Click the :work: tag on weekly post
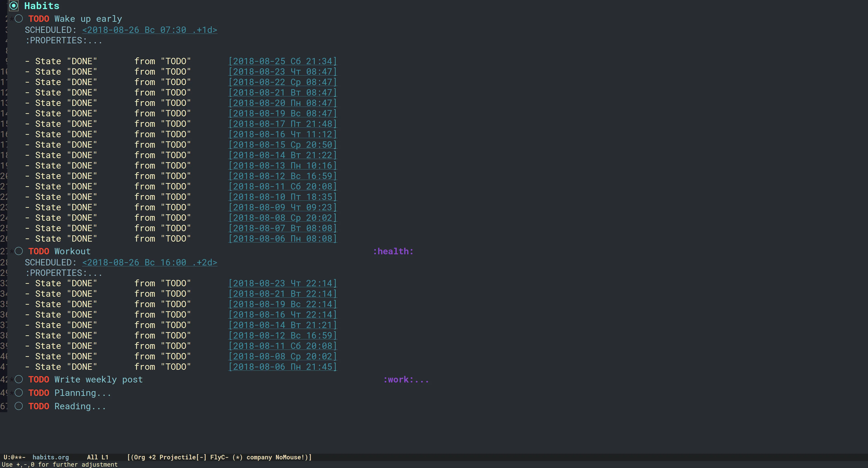Viewport: 868px width, 468px height. (398, 380)
